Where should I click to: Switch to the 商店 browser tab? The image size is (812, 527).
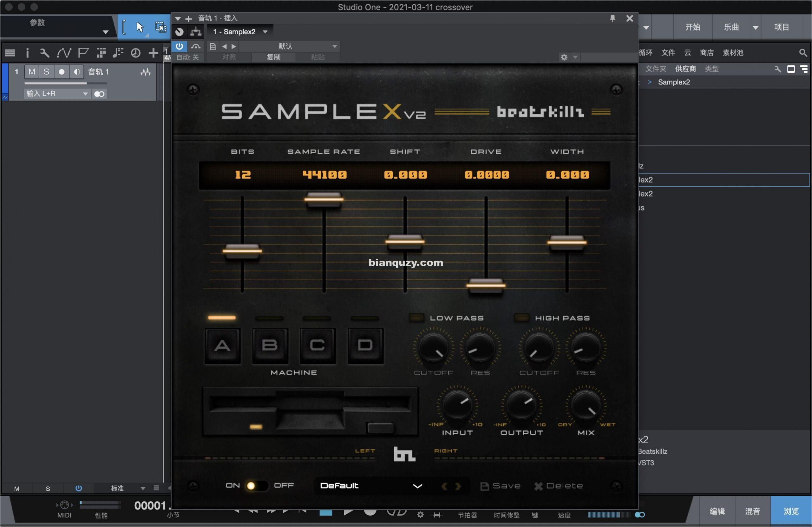pos(707,53)
